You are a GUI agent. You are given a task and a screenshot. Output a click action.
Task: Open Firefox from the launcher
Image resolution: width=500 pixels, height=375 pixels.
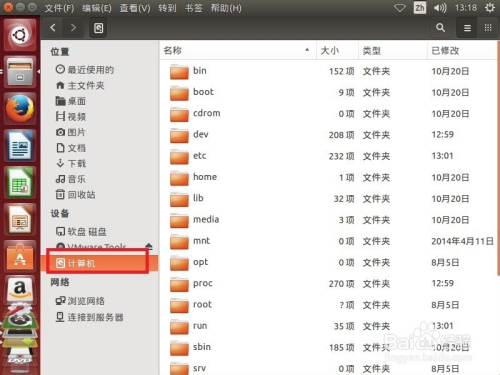coord(20,109)
